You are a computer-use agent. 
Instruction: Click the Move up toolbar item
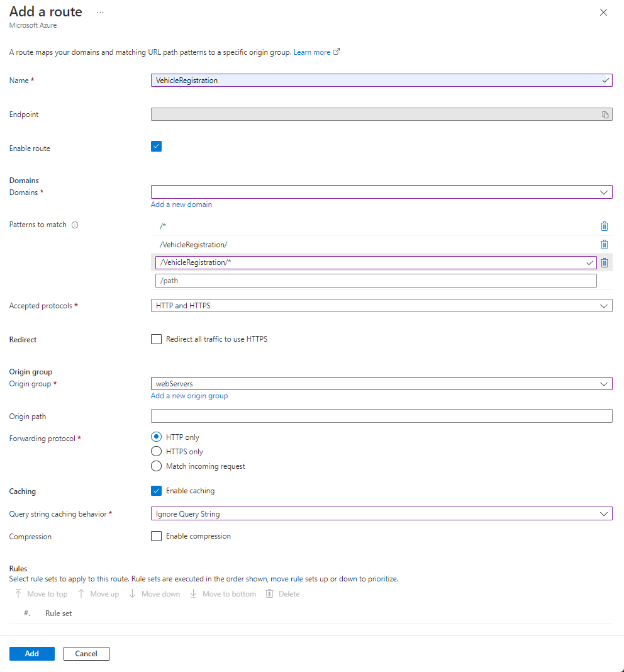[x=99, y=593]
